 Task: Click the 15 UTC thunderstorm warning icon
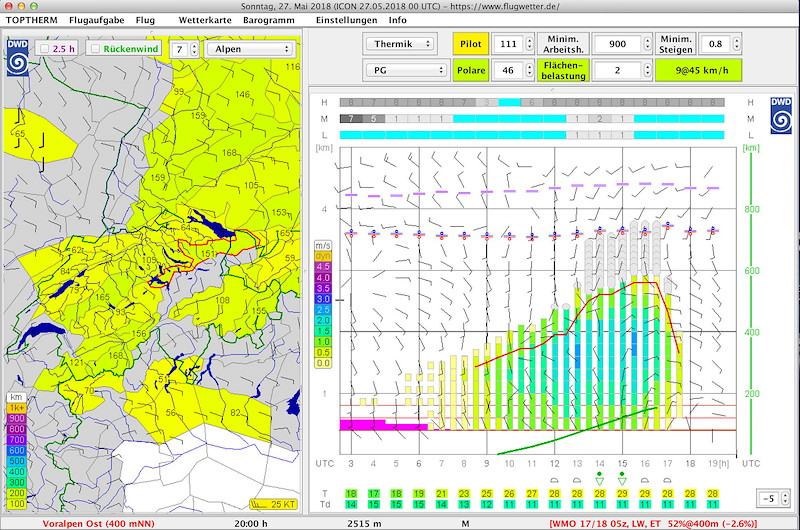click(x=622, y=478)
